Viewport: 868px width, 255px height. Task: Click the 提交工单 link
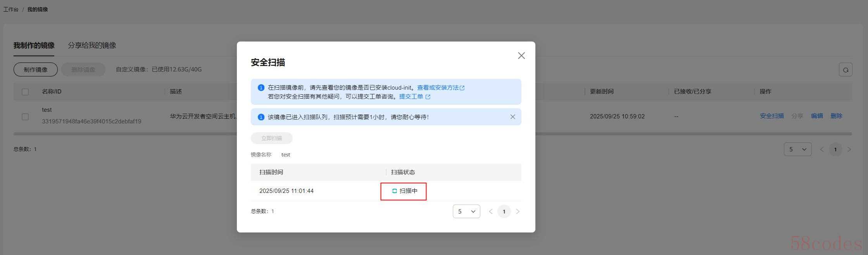pos(411,96)
